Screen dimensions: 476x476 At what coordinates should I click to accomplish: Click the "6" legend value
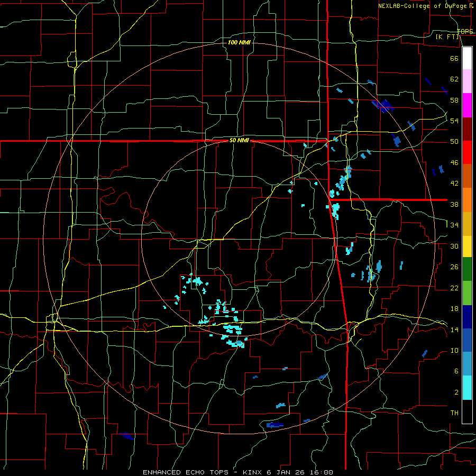[x=456, y=371]
